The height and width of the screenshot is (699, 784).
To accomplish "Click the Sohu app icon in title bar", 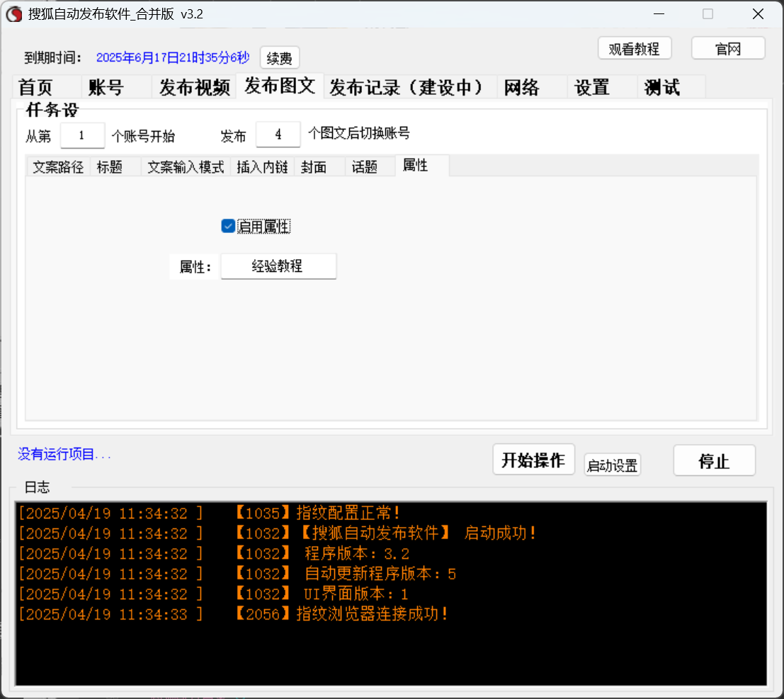I will pos(14,14).
